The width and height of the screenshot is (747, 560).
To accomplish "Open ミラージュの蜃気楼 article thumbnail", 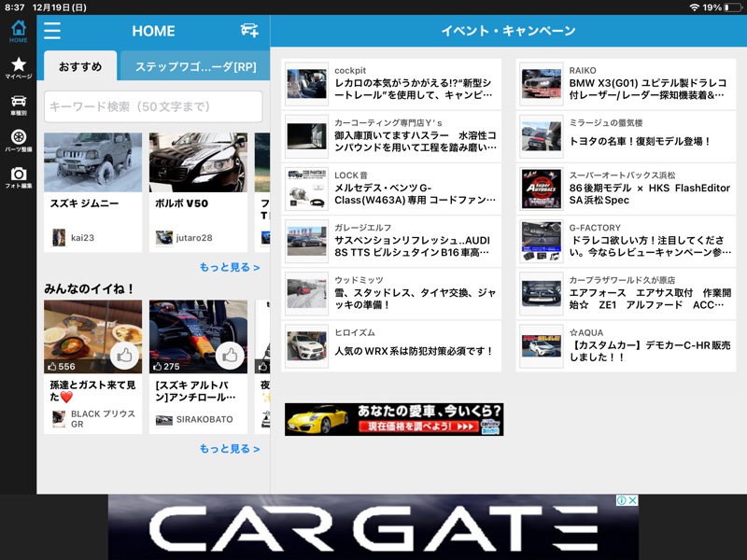I will click(542, 136).
